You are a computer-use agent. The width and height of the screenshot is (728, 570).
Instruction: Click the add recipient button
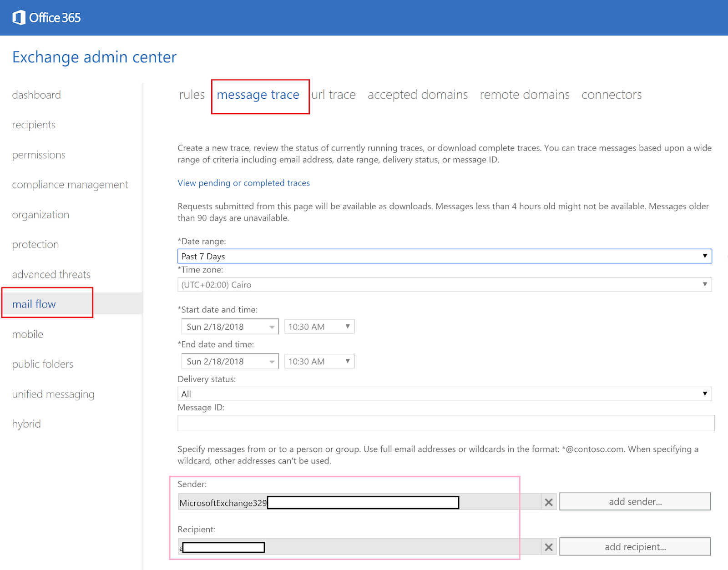pos(635,547)
